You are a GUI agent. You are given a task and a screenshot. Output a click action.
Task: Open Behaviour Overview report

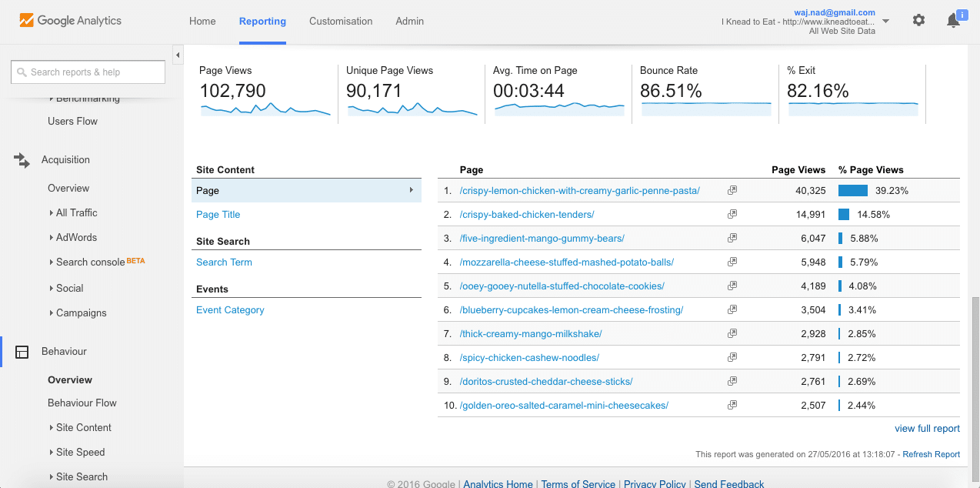click(x=70, y=379)
